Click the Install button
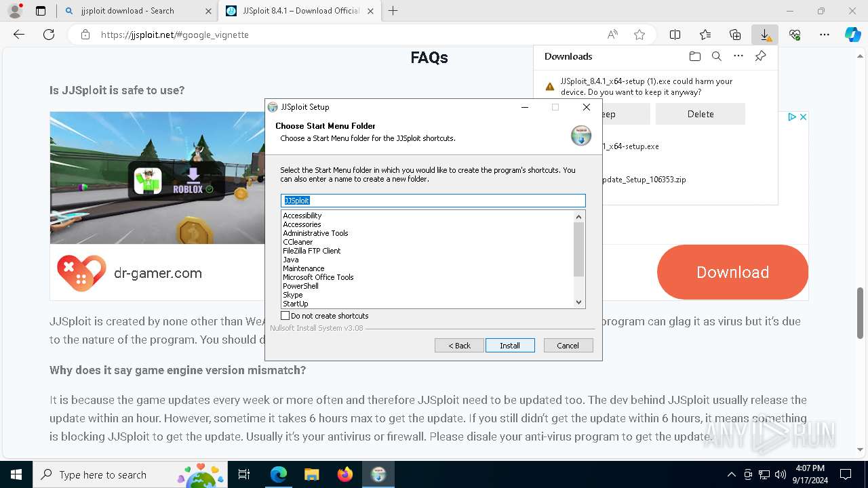The height and width of the screenshot is (488, 868). tap(510, 346)
